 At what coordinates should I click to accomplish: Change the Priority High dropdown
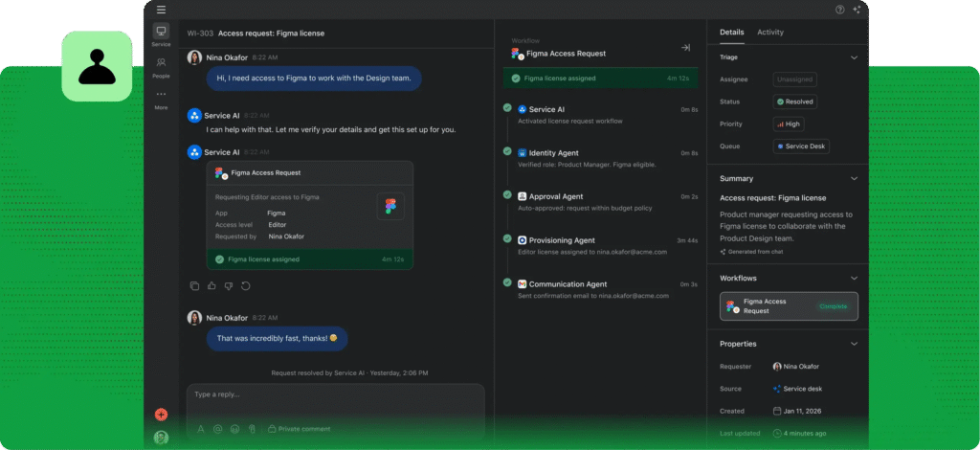(789, 124)
